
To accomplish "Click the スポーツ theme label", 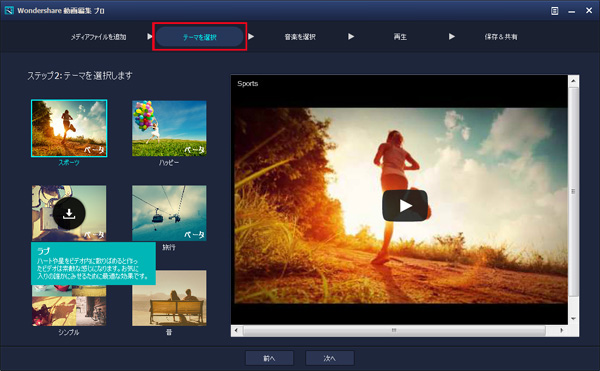I will pyautogui.click(x=69, y=163).
